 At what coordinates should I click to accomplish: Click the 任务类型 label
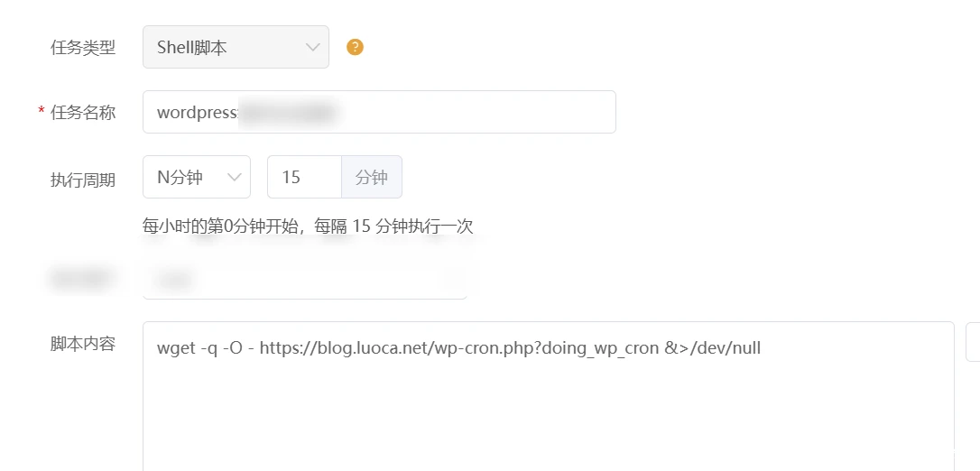point(83,48)
